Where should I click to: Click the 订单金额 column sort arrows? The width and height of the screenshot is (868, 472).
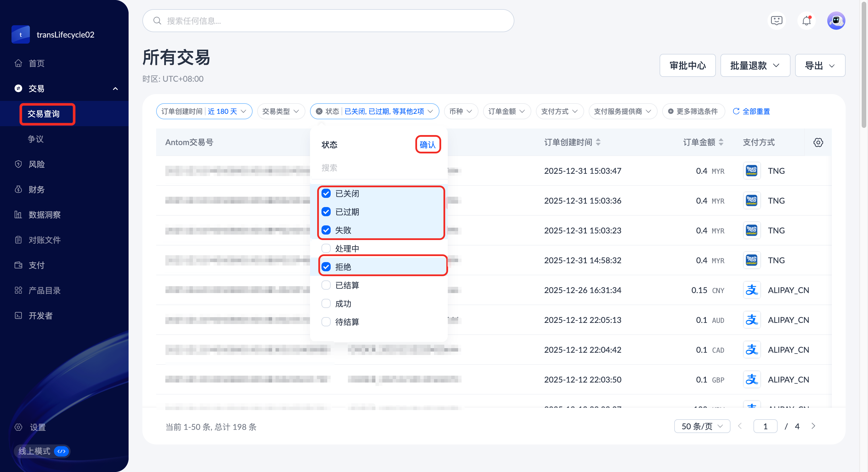721,143
